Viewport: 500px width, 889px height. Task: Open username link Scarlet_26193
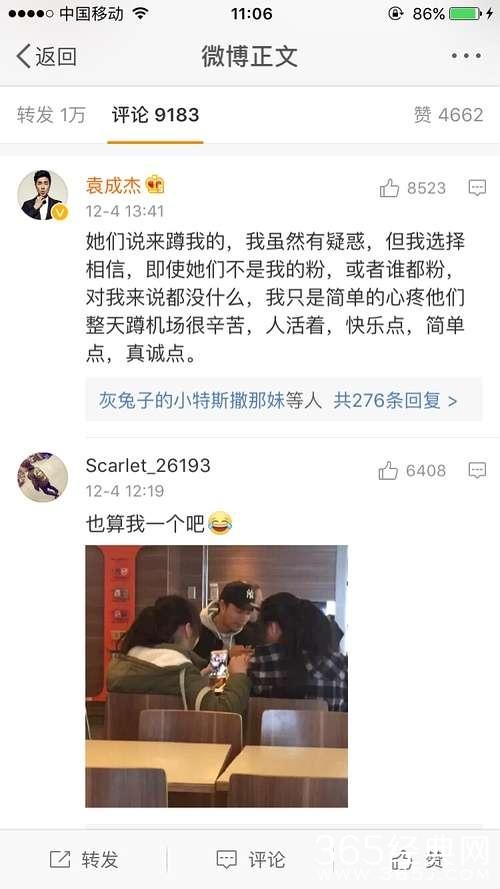(148, 466)
